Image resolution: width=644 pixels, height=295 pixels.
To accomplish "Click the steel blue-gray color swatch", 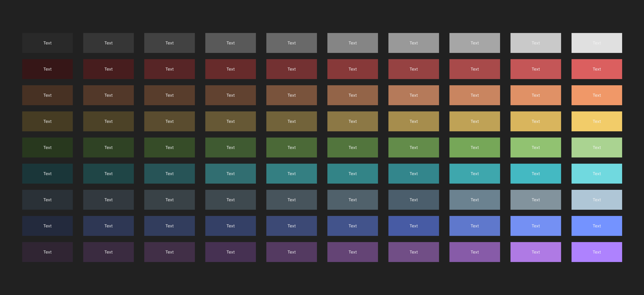I will 474,199.
